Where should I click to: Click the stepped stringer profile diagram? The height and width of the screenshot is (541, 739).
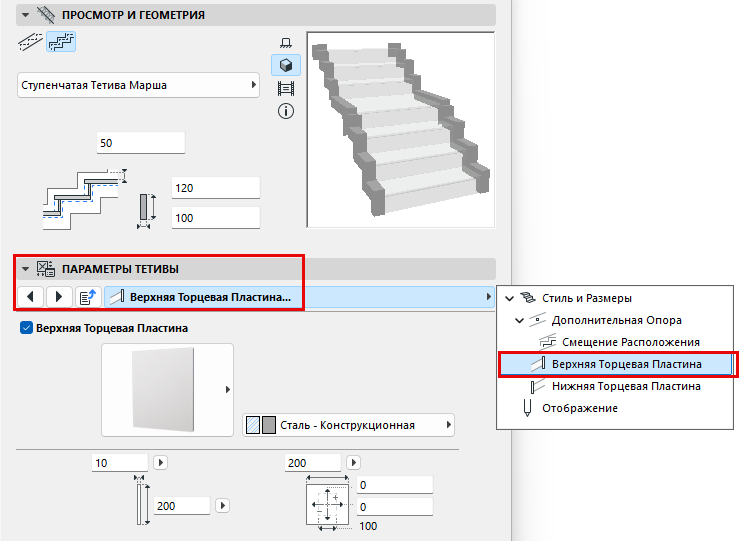click(85, 200)
